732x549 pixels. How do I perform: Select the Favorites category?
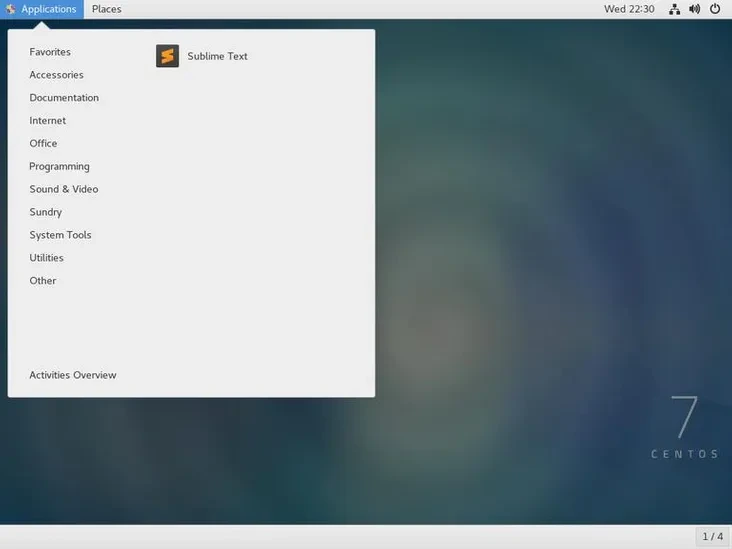(50, 52)
